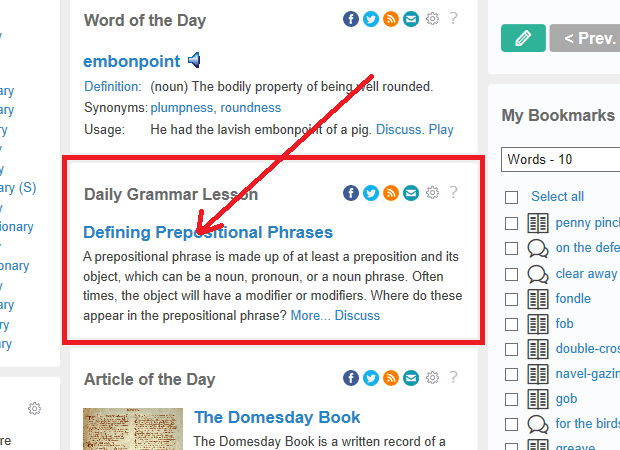Image resolution: width=620 pixels, height=450 pixels.
Task: Open Defining Prepositional Phrases lesson link
Action: (208, 232)
